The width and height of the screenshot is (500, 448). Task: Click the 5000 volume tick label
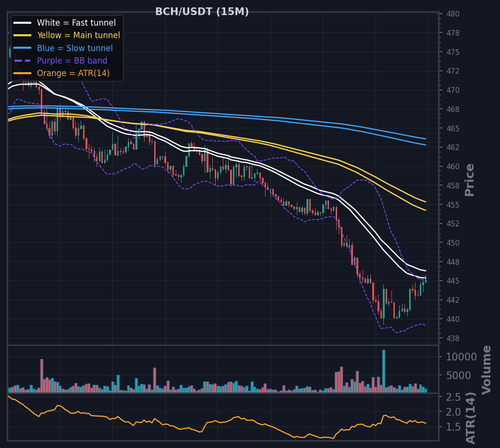click(458, 376)
